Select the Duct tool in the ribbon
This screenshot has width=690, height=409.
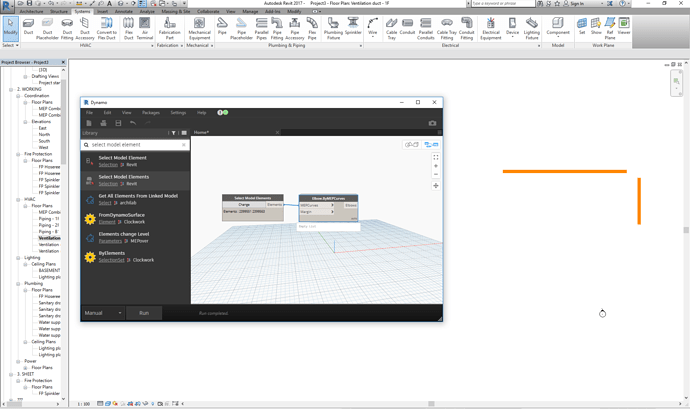[28, 28]
